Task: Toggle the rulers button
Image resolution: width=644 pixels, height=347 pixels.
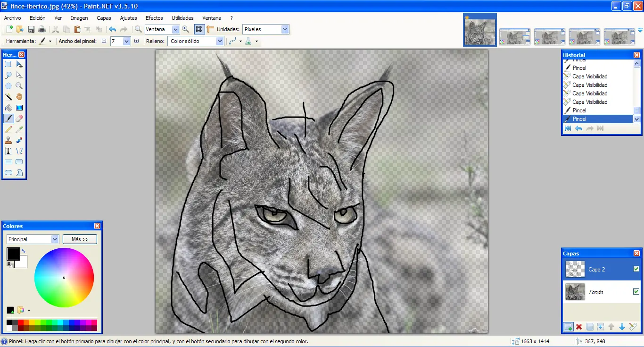Action: point(210,29)
